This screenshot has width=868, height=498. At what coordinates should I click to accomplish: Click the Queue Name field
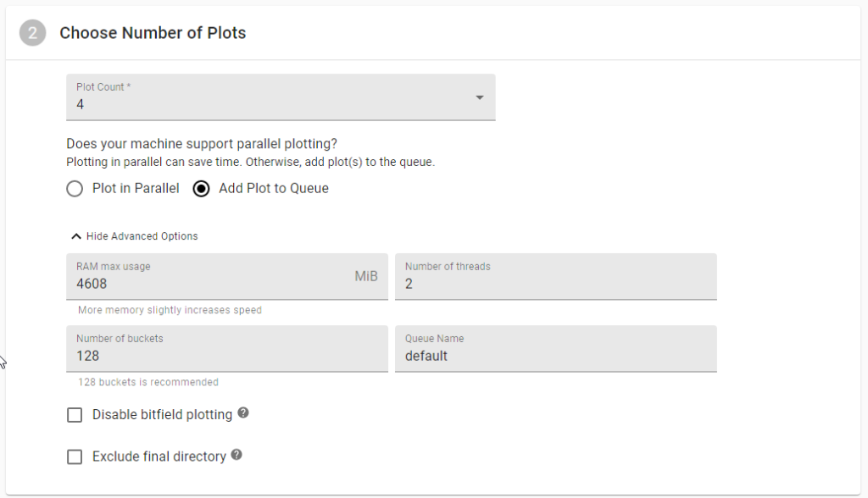[556, 349]
